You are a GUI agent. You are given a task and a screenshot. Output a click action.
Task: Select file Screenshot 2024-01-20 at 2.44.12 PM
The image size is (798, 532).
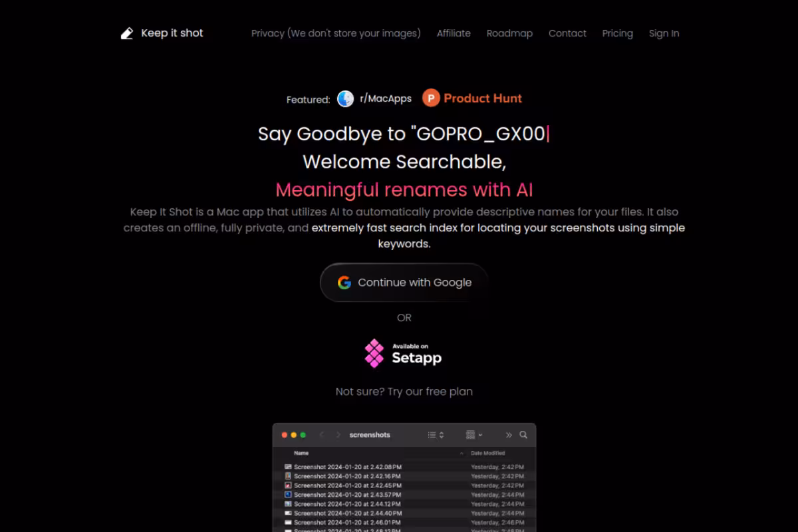(x=347, y=504)
